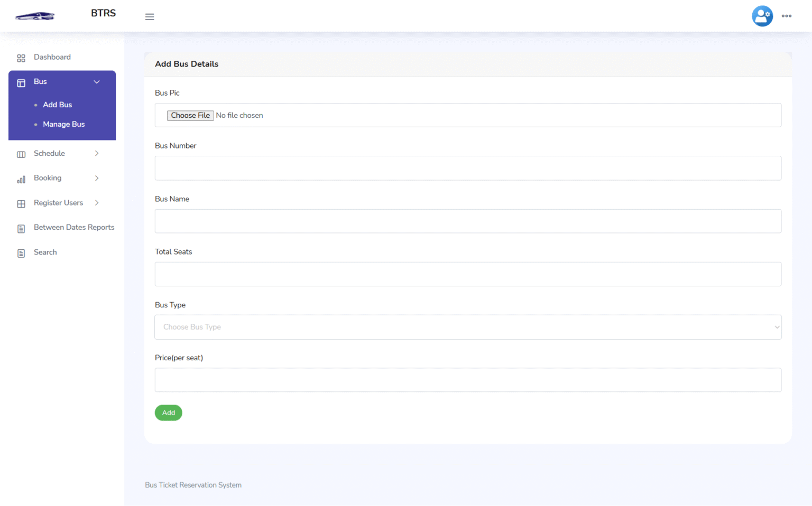The width and height of the screenshot is (812, 506).
Task: Click the Register Users grid icon
Action: 21,203
